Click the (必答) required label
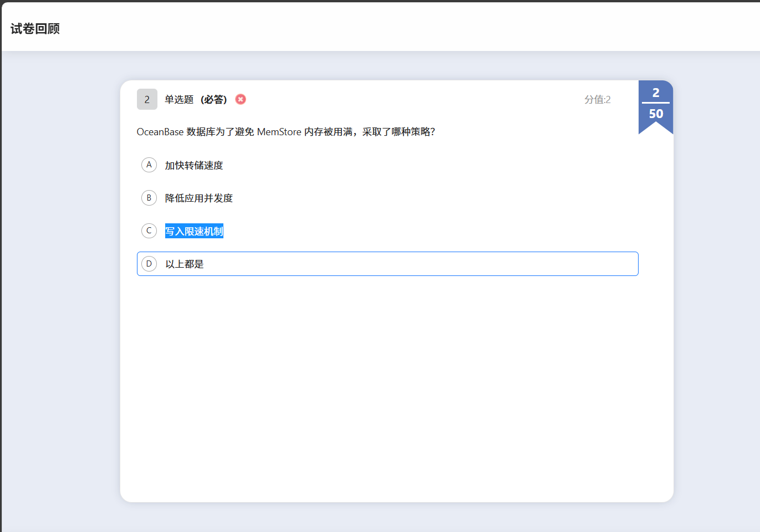Image resolution: width=760 pixels, height=532 pixels. [x=214, y=100]
